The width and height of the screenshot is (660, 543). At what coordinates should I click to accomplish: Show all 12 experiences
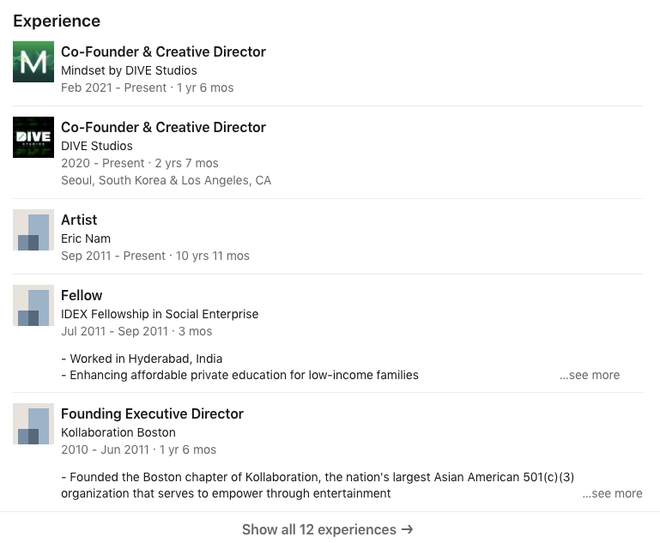(327, 529)
